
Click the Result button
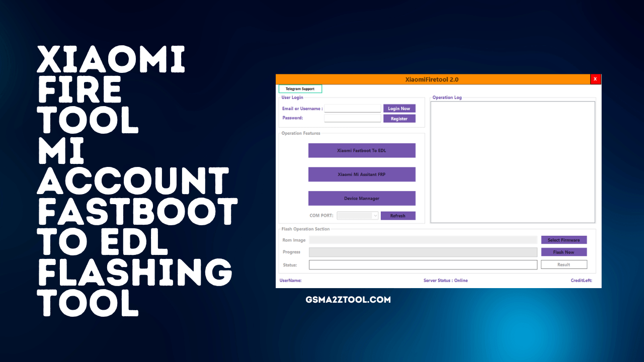[564, 264]
